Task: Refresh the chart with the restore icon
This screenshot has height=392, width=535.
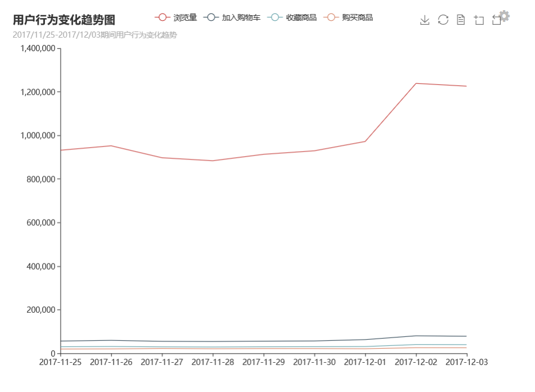Action: (x=443, y=20)
